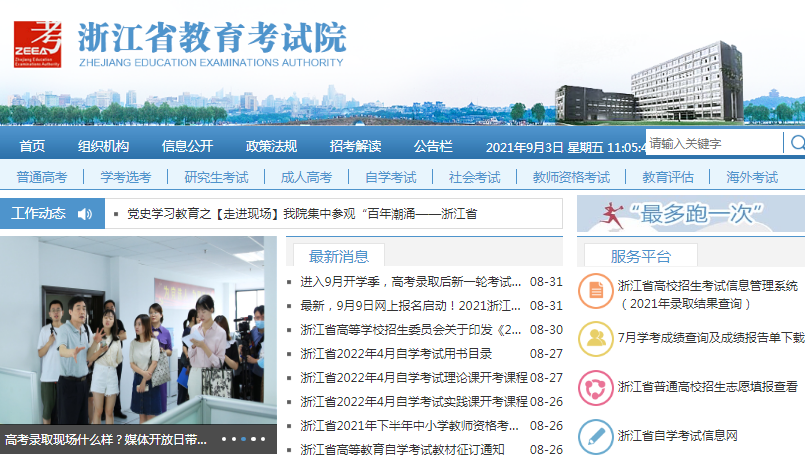Open the blue pencil icon for 自学考试信息网
Viewport: 805px width, 457px height.
coord(596,435)
